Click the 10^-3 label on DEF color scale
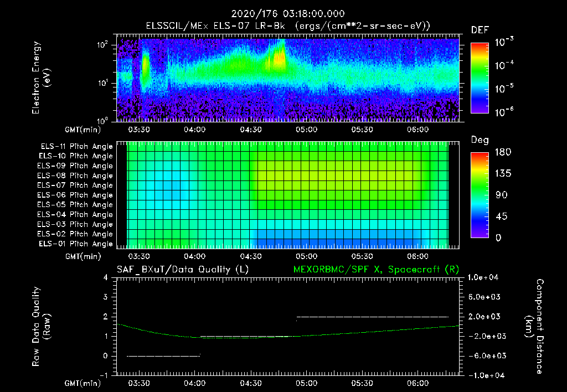567x392 pixels. 504,42
